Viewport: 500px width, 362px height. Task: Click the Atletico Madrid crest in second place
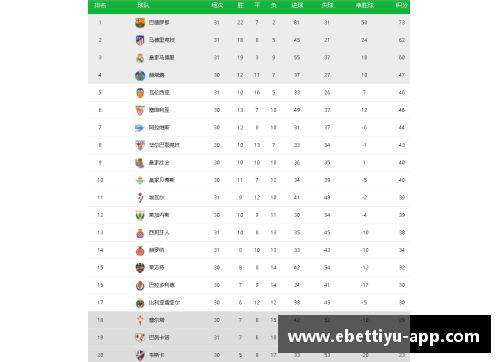(x=140, y=40)
